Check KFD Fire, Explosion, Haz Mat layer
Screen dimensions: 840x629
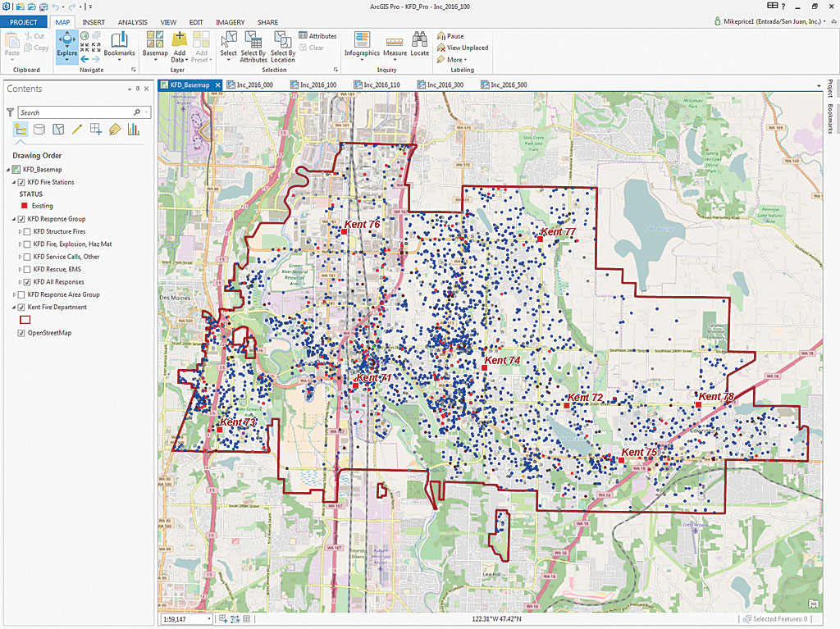[x=27, y=244]
